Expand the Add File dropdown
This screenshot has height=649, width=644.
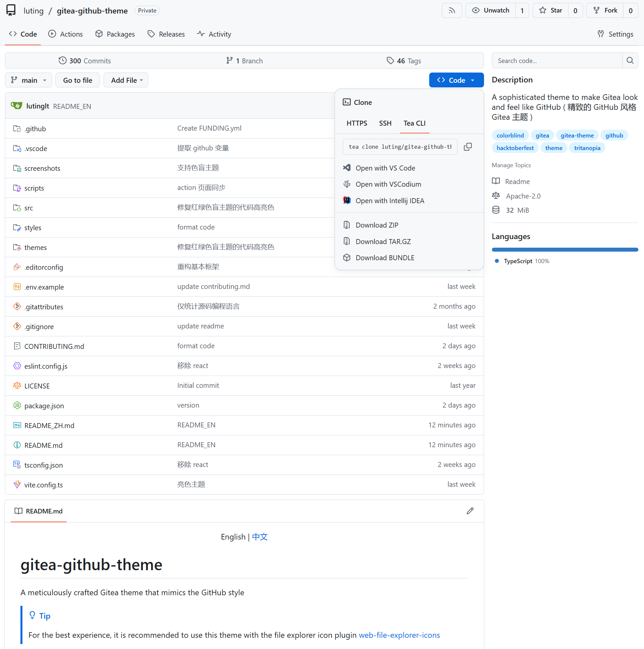126,80
